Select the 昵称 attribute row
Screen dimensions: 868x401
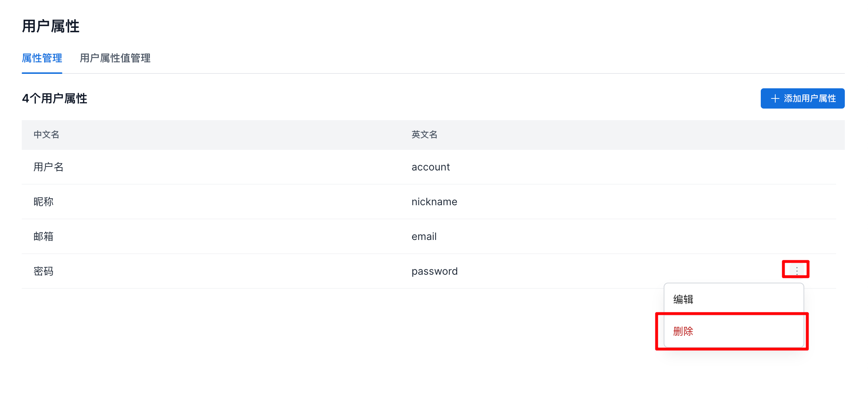(43, 202)
